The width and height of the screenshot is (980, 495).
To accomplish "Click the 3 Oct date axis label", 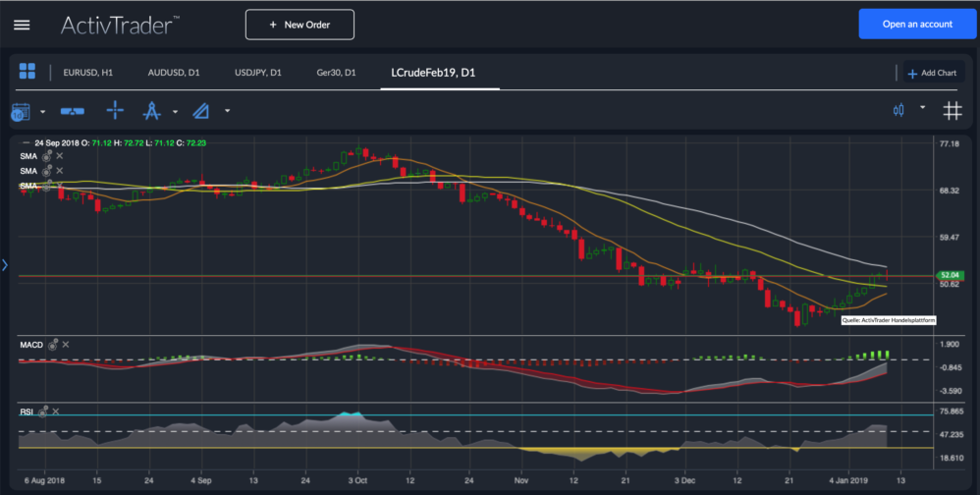I will tap(357, 480).
